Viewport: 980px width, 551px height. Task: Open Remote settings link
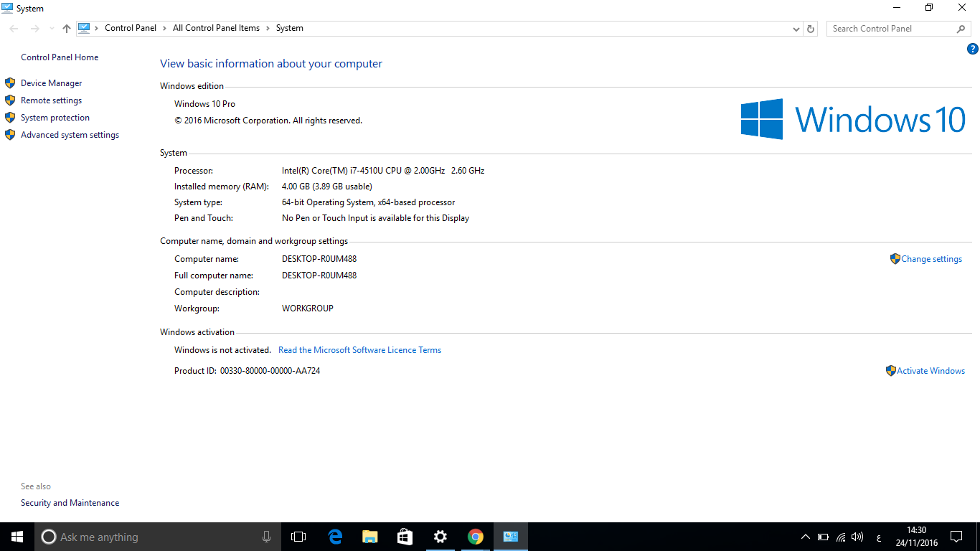point(51,100)
